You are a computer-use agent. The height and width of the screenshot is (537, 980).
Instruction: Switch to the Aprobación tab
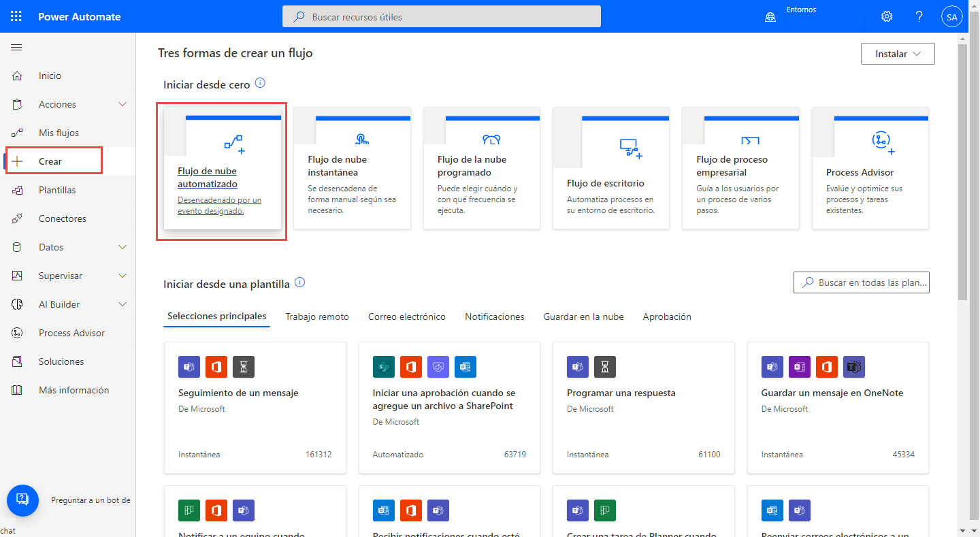pos(667,317)
